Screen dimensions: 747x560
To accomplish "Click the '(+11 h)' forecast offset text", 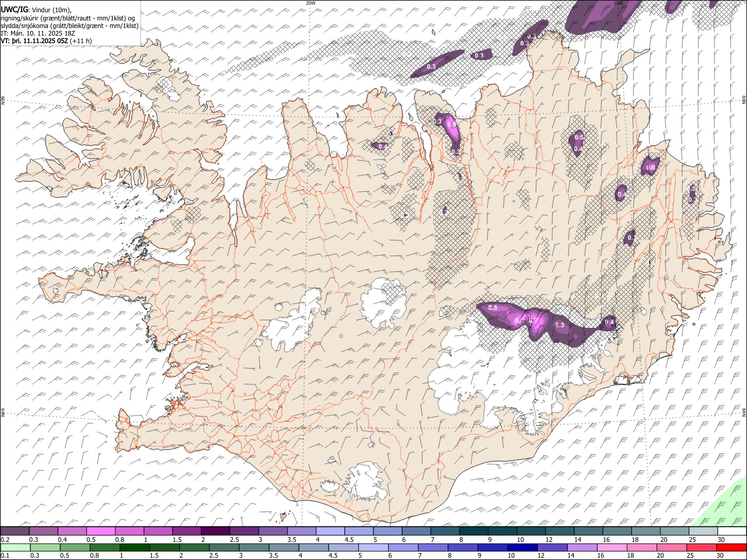I will click(81, 41).
